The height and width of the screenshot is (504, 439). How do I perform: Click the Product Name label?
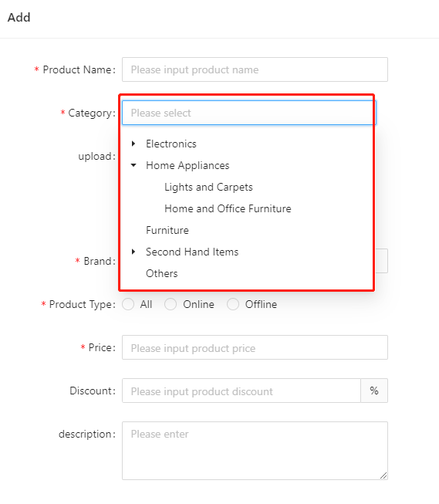(x=79, y=69)
